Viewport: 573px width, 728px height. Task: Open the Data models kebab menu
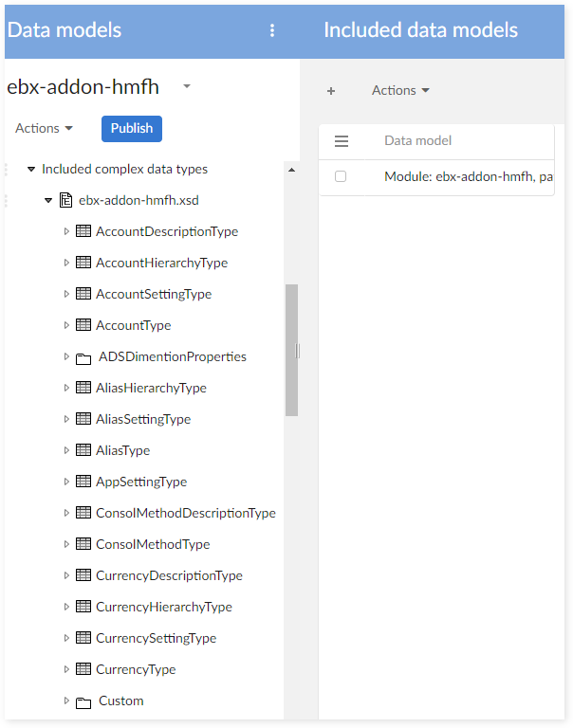272,30
